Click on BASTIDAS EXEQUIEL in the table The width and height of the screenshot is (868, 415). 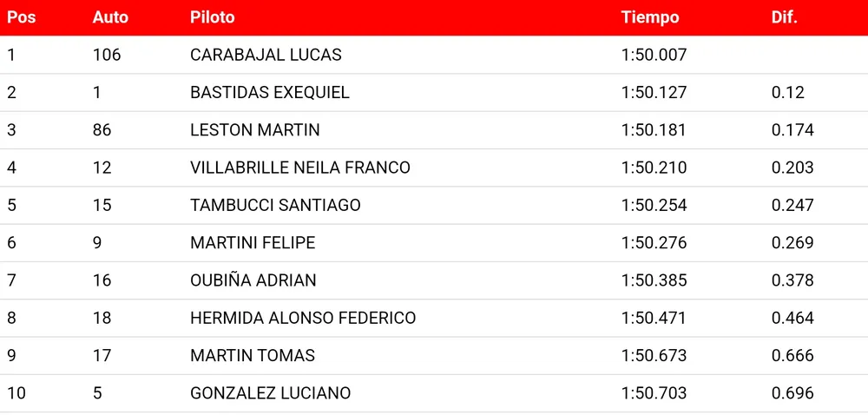(x=270, y=93)
